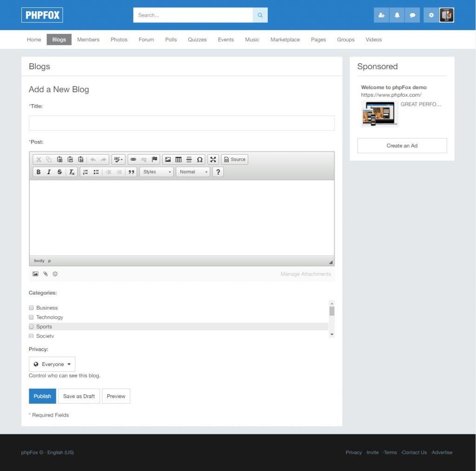Open the notifications bell
Viewport: 476px width, 471px height.
click(x=397, y=15)
